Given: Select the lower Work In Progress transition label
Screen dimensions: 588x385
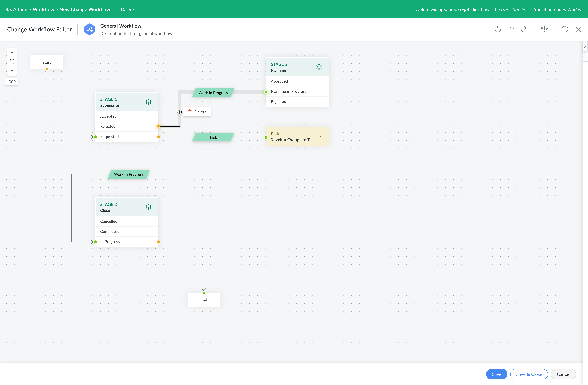Looking at the screenshot, I should (x=129, y=174).
